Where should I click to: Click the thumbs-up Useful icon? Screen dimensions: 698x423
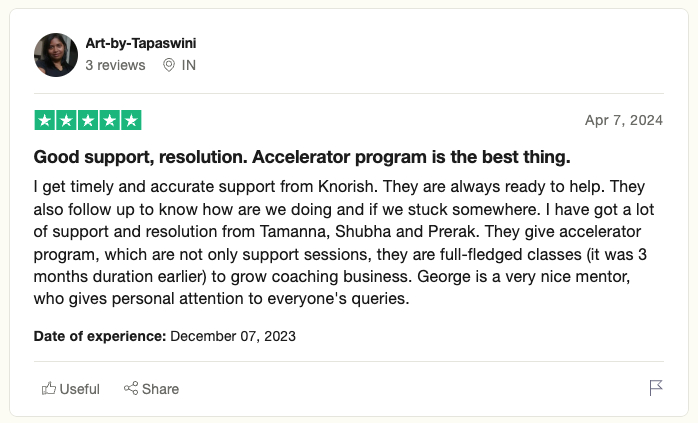click(49, 389)
